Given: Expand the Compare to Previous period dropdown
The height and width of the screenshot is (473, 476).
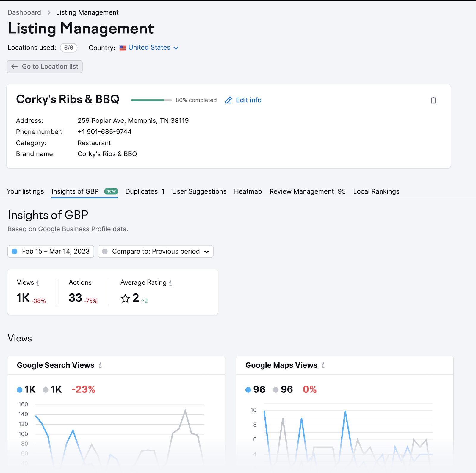Looking at the screenshot, I should 156,252.
